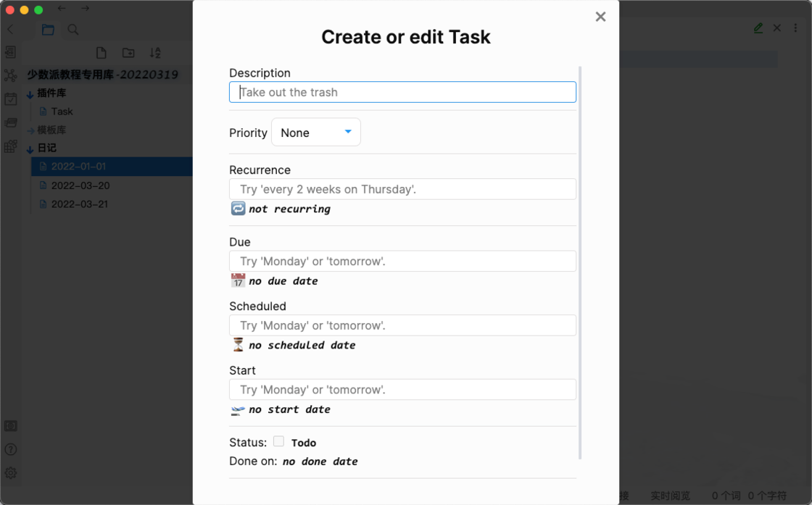The width and height of the screenshot is (812, 505).
Task: Change the file sort order
Action: point(155,53)
